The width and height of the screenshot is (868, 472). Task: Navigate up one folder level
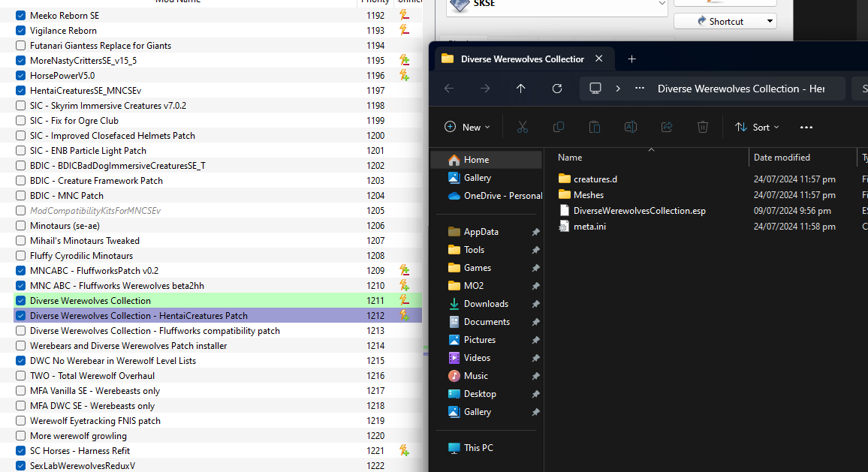pos(521,89)
